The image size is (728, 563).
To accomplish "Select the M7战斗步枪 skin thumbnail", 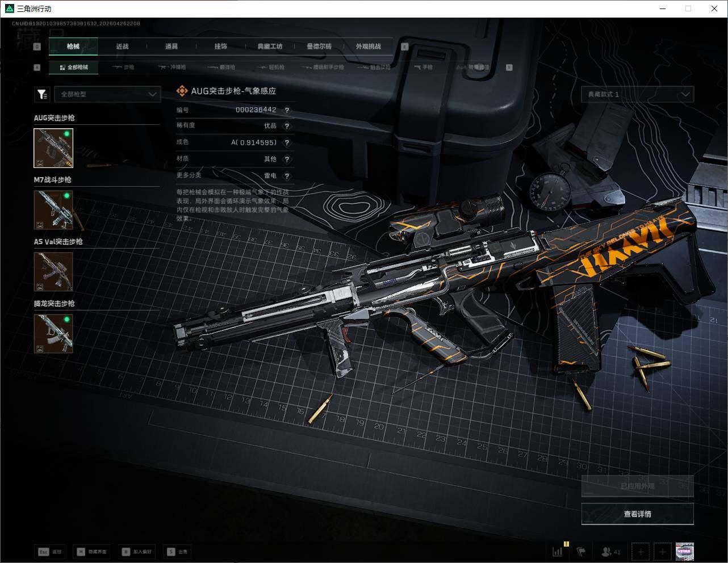I will pos(53,210).
